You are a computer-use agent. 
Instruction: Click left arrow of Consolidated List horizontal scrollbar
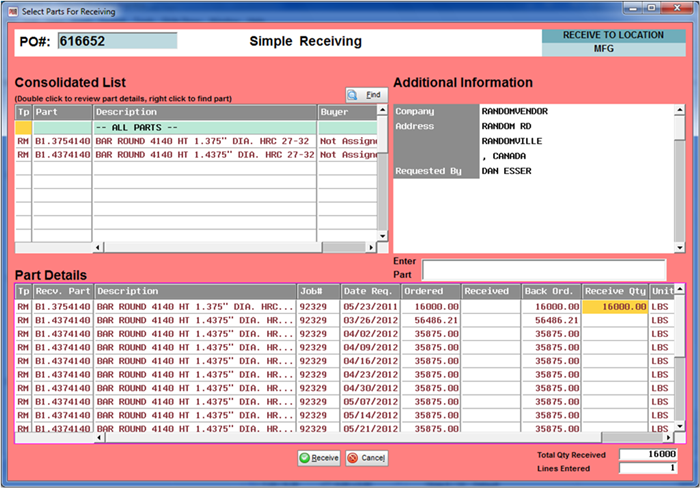point(98,247)
